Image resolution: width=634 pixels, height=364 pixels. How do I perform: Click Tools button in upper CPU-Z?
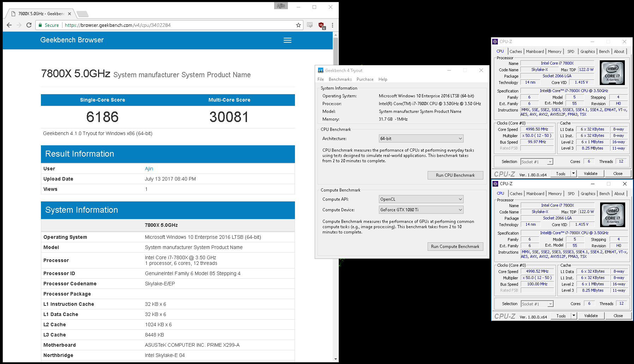point(561,174)
